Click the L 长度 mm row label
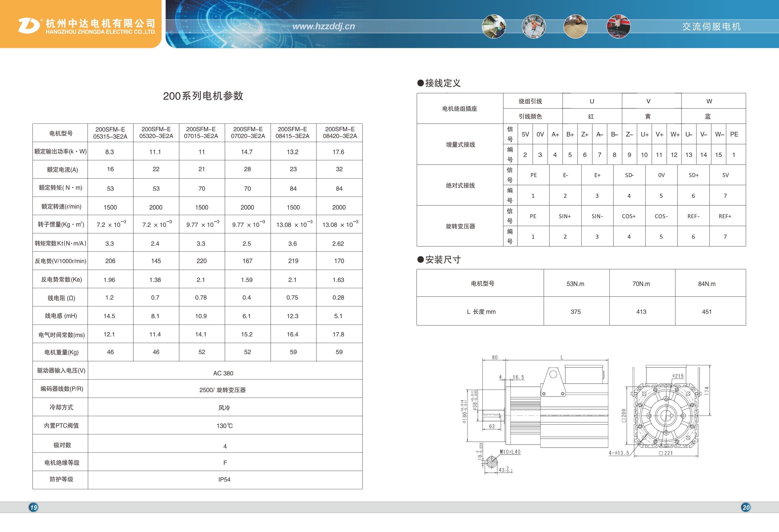This screenshot has width=779, height=532. click(x=481, y=312)
